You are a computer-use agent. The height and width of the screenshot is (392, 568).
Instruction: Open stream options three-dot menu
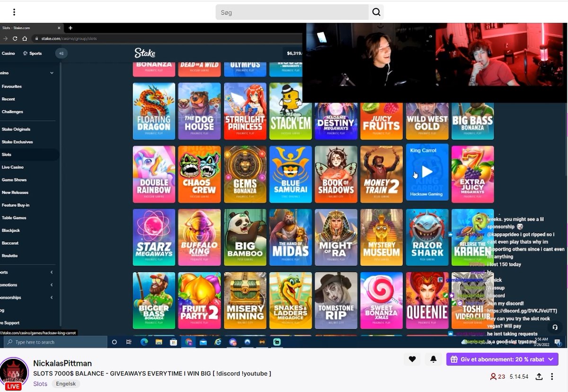coord(552,377)
